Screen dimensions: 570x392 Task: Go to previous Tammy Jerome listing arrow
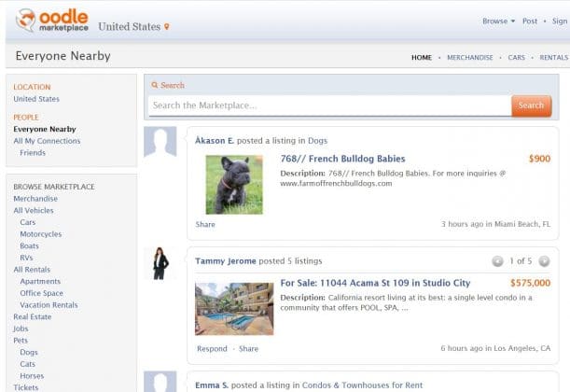coord(497,261)
